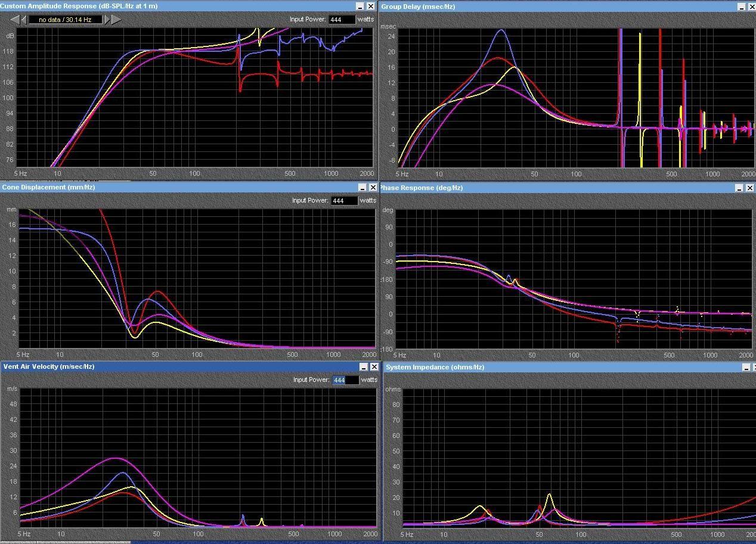
Task: Activate the Cone Displacement window title bar
Action: (x=179, y=187)
